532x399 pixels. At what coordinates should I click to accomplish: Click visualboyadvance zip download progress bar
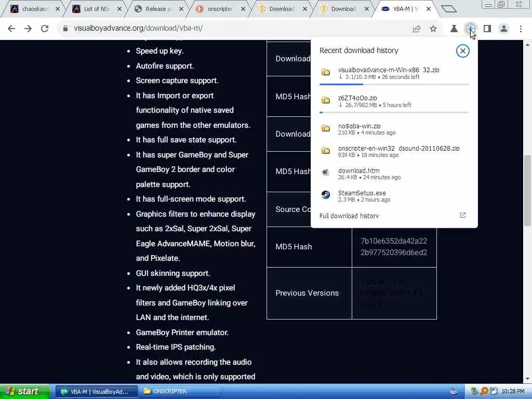tap(394, 84)
